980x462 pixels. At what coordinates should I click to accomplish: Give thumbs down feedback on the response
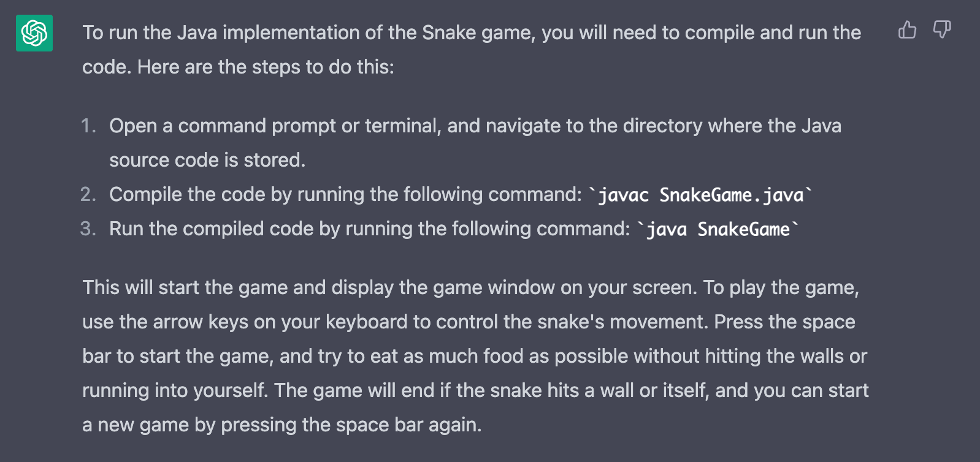click(x=941, y=29)
